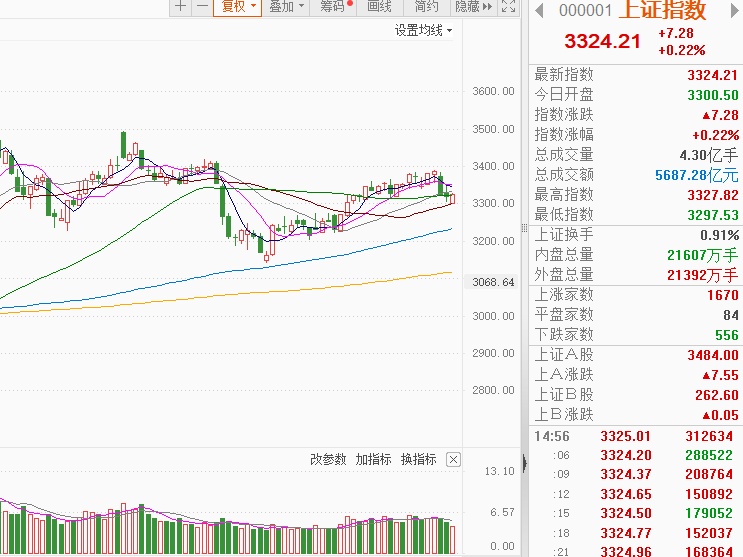Screen dimensions: 743x557
Task: Collapse the right quote panel using splitter arrow
Action: 525,463
